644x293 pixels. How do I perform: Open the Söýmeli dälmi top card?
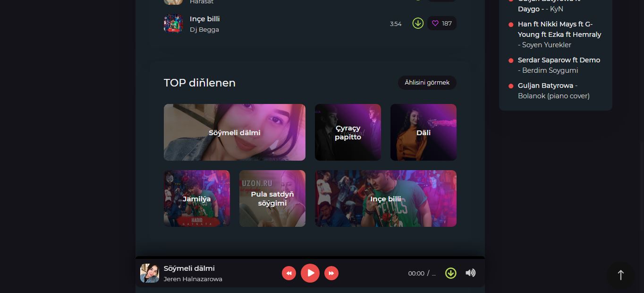click(x=235, y=132)
